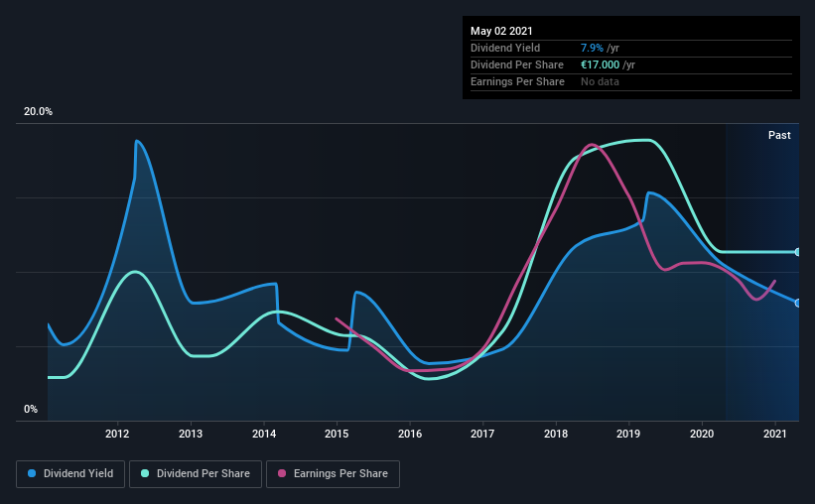Click the 2012 x-axis label

tap(117, 434)
